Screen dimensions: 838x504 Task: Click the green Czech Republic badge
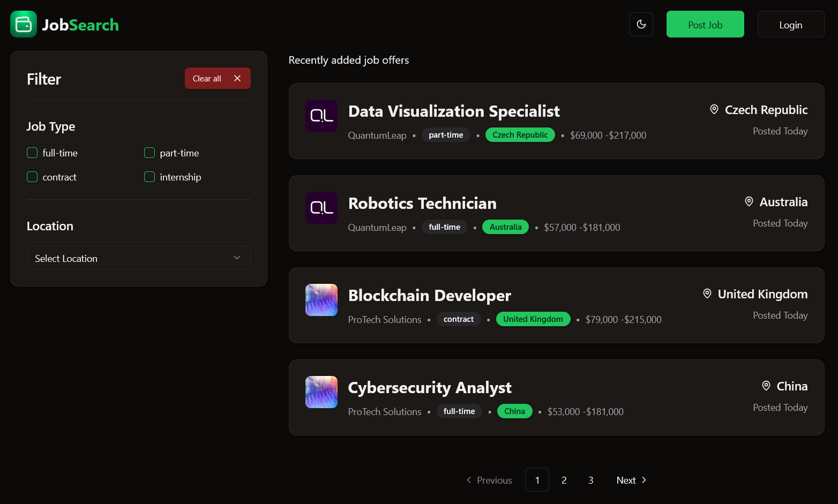520,134
